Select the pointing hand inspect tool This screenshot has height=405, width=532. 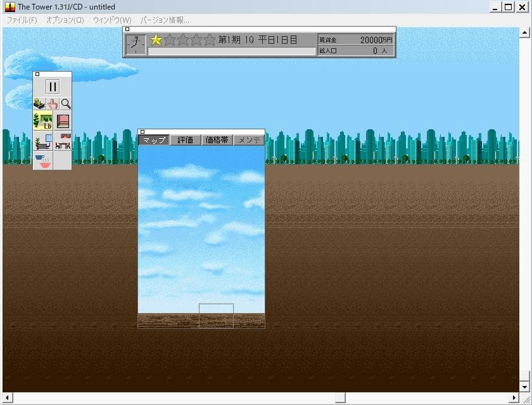[x=53, y=103]
